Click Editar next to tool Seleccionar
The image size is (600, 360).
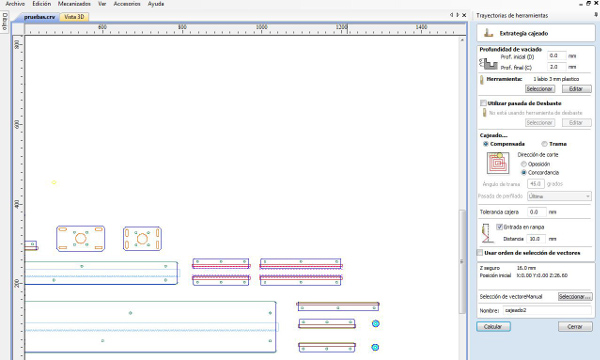(x=576, y=89)
